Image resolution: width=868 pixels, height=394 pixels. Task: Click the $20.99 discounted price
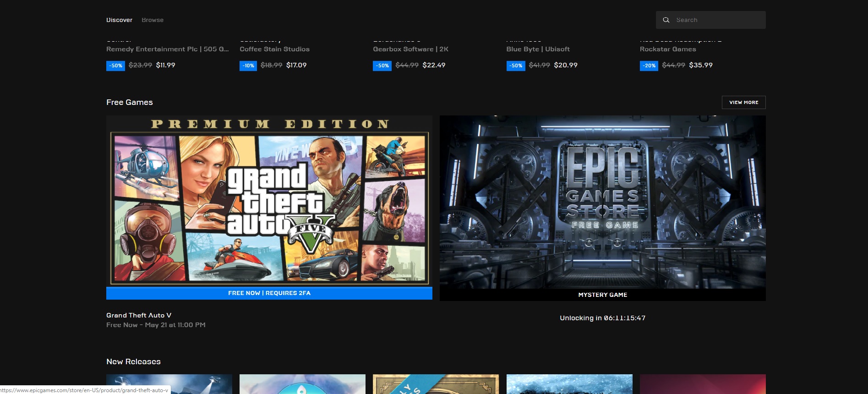[x=566, y=65]
